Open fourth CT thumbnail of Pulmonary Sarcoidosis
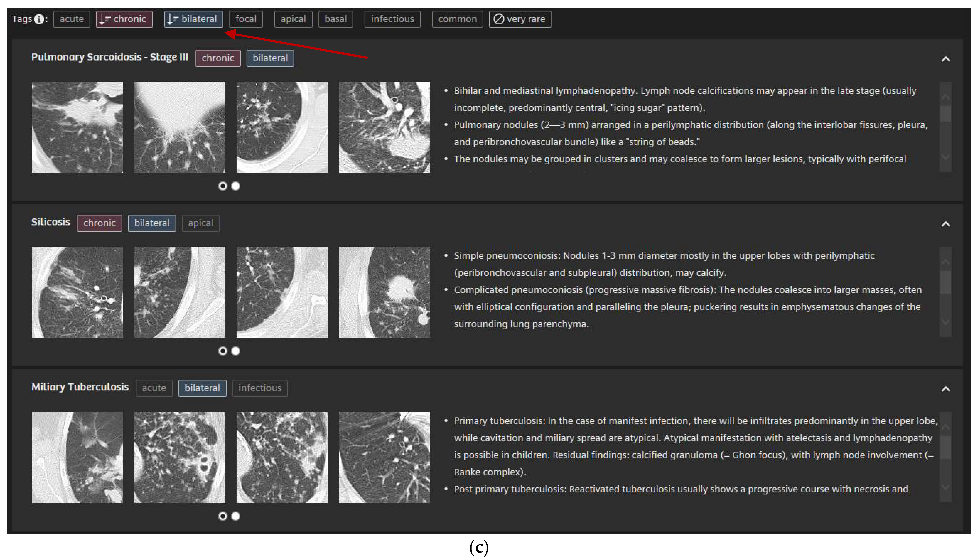Screen dimensions: 980x560 [x=384, y=127]
